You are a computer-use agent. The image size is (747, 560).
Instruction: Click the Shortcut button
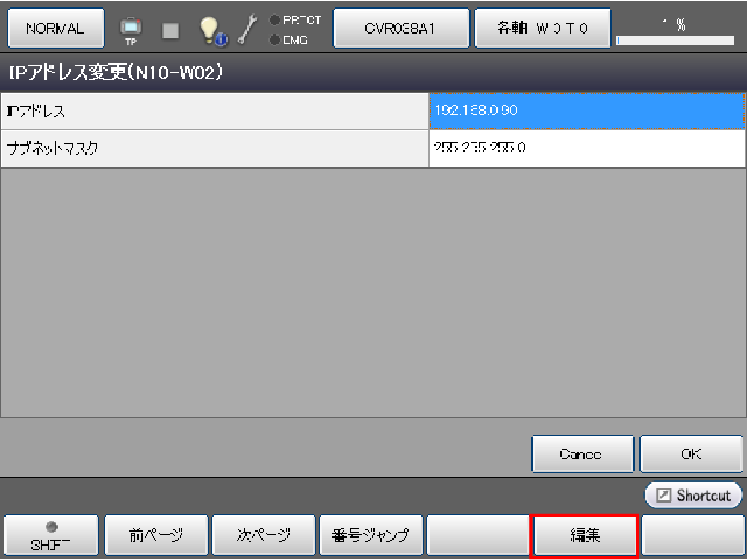pyautogui.click(x=693, y=495)
